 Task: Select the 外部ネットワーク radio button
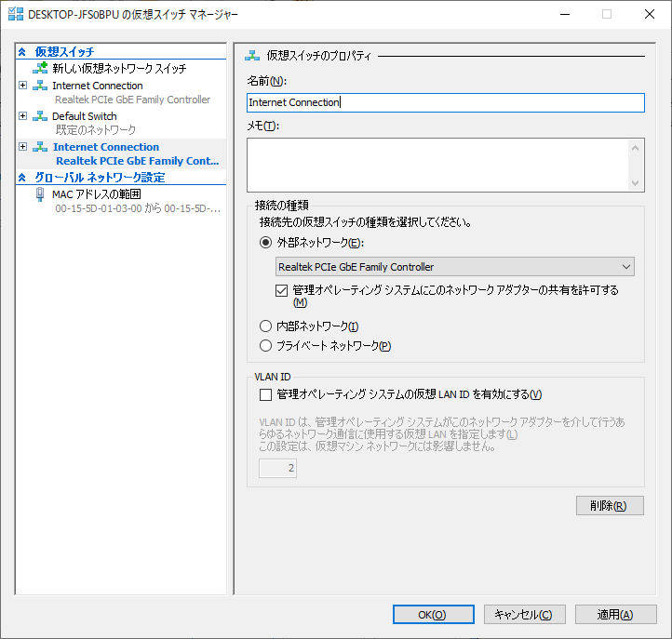tap(265, 243)
